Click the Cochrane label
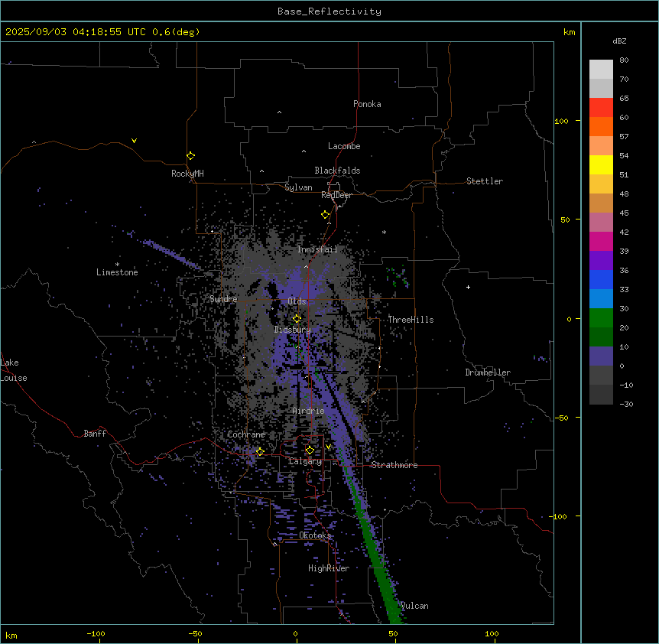Screen dimensions: 659x644 pos(246,434)
